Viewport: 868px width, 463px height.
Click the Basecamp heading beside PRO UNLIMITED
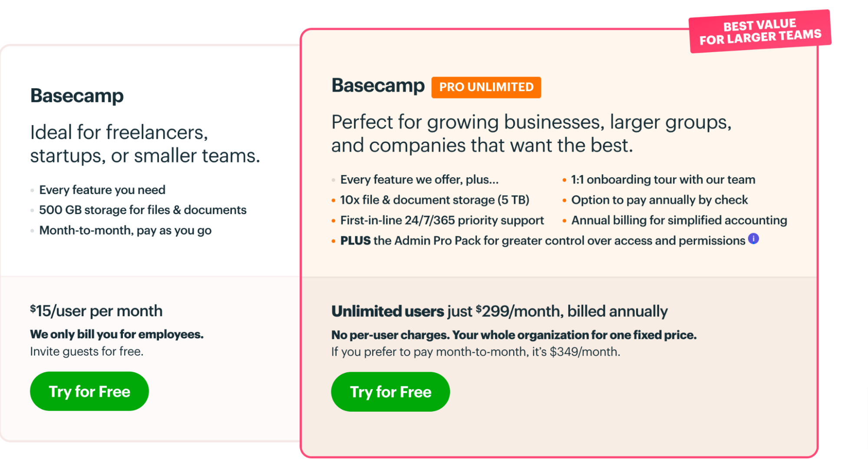coord(378,86)
